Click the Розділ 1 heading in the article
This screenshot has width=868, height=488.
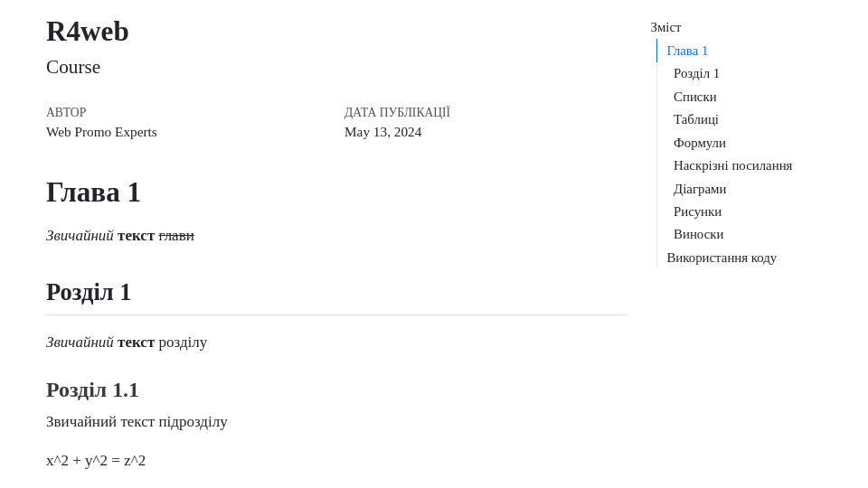pos(89,292)
